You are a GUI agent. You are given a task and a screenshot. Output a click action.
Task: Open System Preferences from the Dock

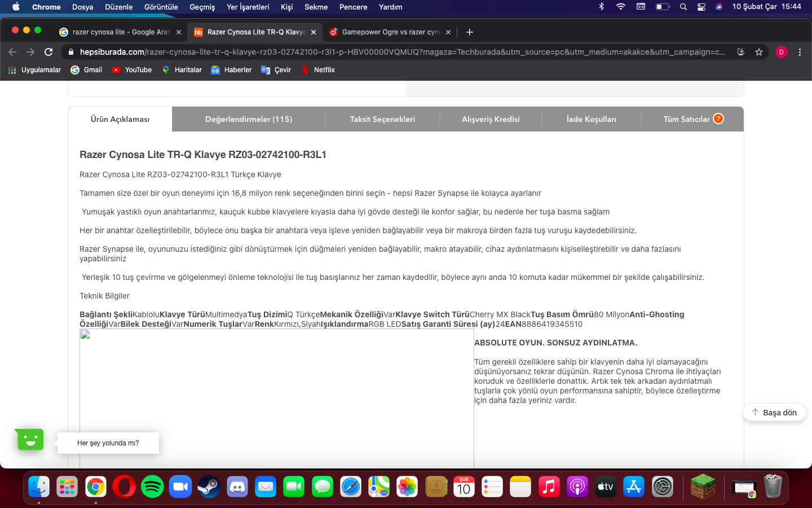(663, 487)
